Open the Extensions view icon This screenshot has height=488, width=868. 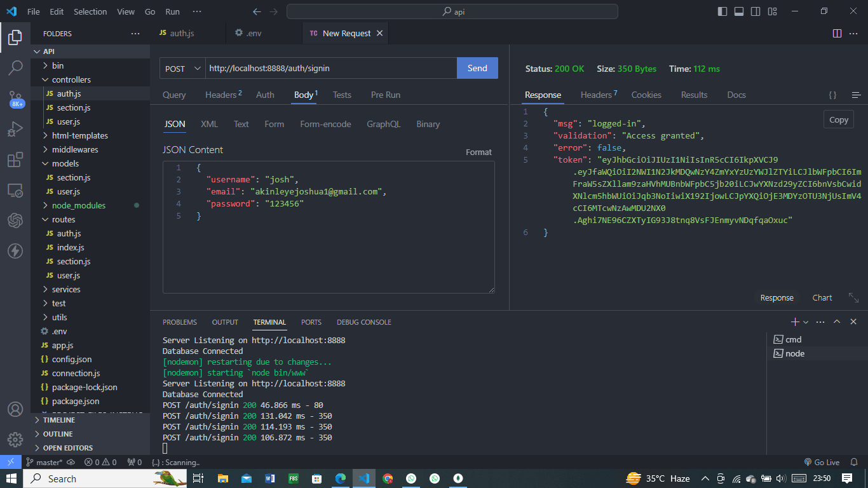point(15,159)
